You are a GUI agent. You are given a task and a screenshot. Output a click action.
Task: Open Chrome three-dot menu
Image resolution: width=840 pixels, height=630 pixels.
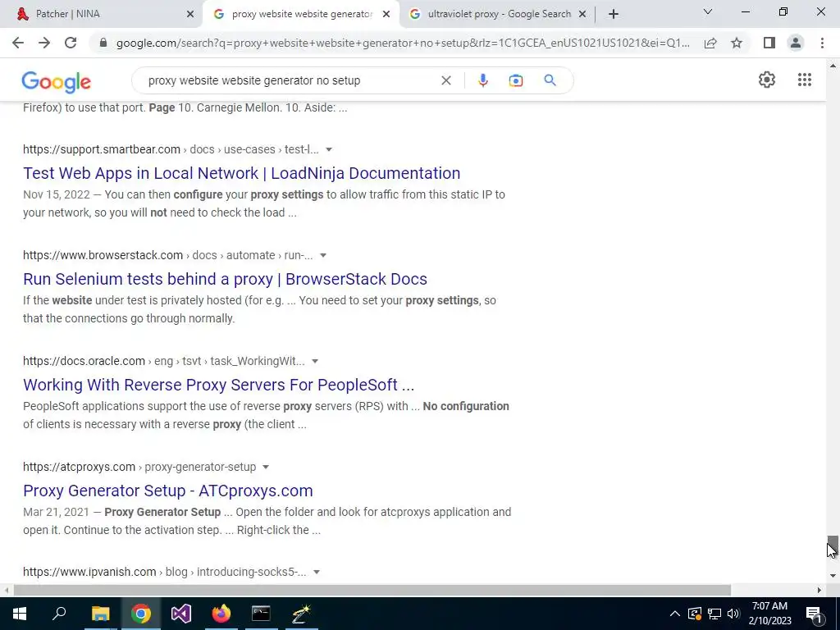[822, 43]
